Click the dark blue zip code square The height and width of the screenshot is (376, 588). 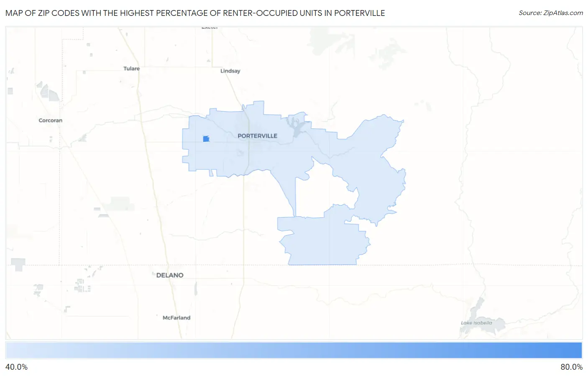[x=206, y=138]
